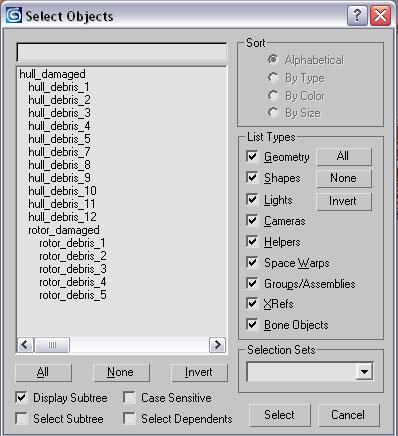Open the Selection Sets dropdown

(x=364, y=371)
